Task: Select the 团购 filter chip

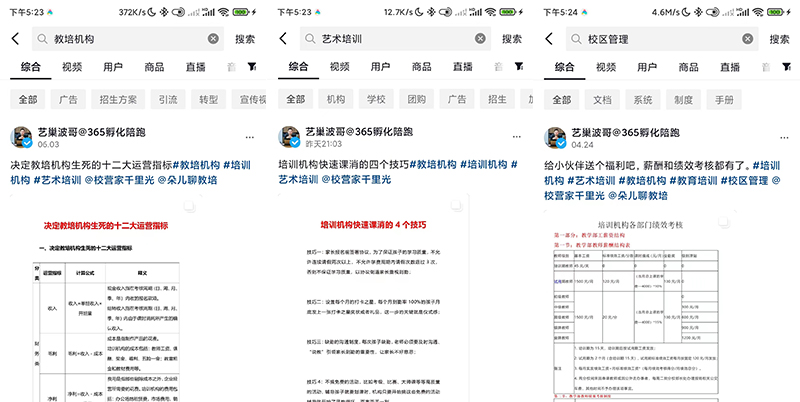Action: pyautogui.click(x=416, y=100)
